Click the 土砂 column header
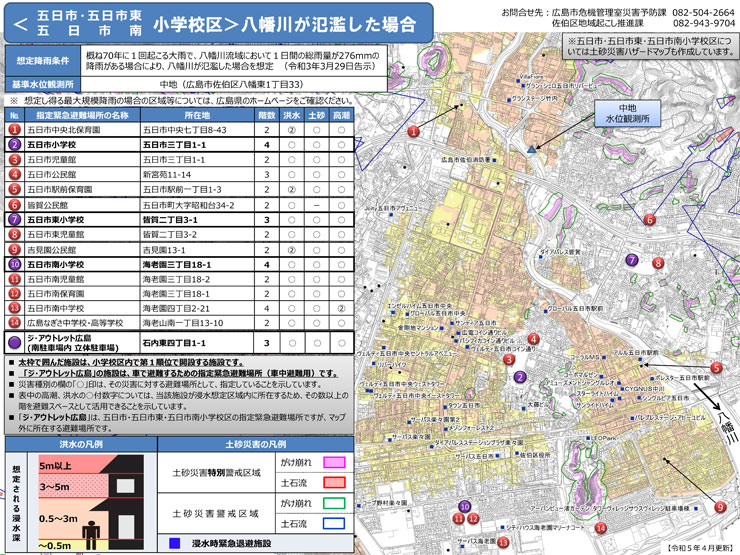This screenshot has width=740, height=555. (317, 115)
